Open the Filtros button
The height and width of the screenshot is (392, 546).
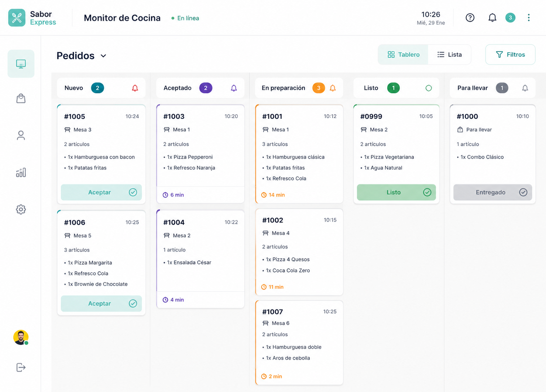point(510,55)
